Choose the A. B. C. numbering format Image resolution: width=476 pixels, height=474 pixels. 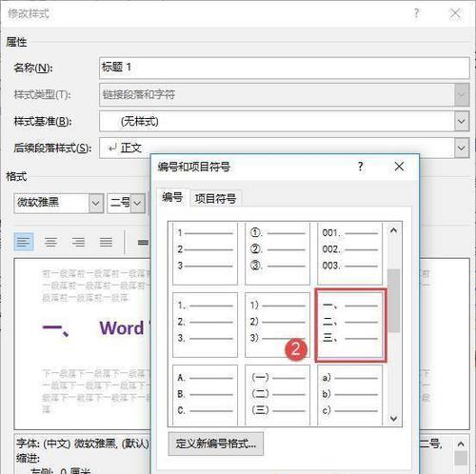click(x=205, y=395)
